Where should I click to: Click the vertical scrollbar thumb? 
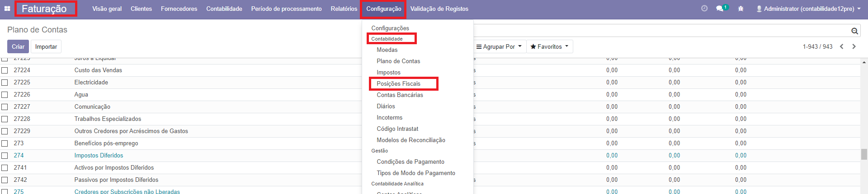[x=864, y=154]
